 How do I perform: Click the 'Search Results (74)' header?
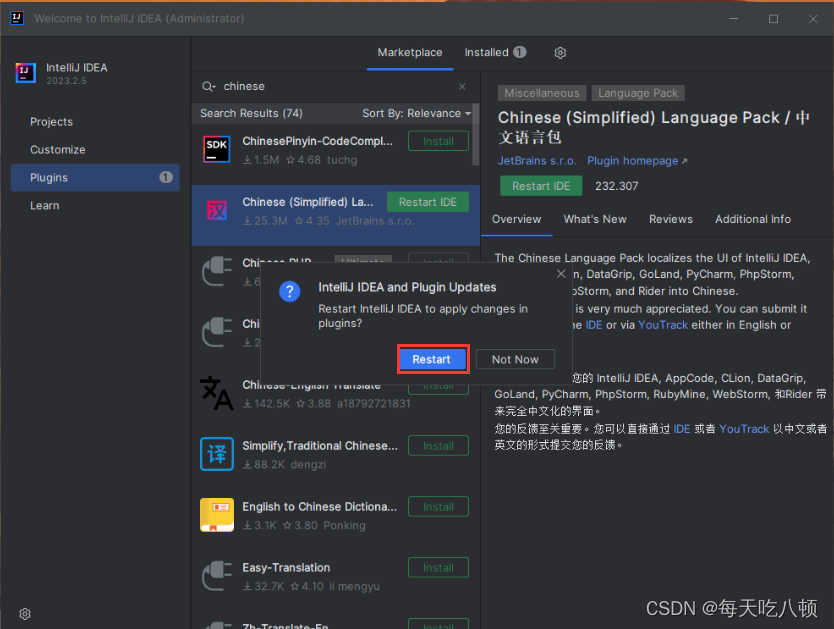click(x=251, y=113)
